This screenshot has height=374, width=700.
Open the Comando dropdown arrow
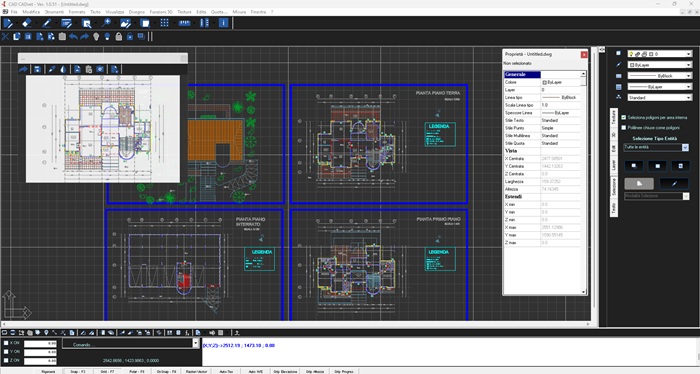195,343
